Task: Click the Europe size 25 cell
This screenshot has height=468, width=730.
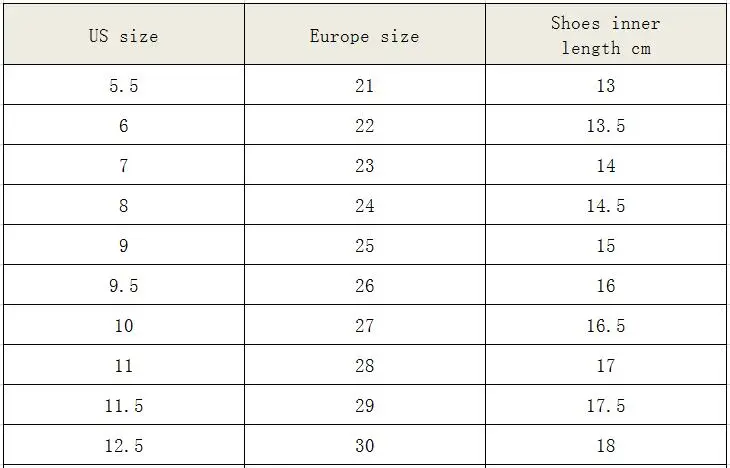Action: pyautogui.click(x=365, y=245)
